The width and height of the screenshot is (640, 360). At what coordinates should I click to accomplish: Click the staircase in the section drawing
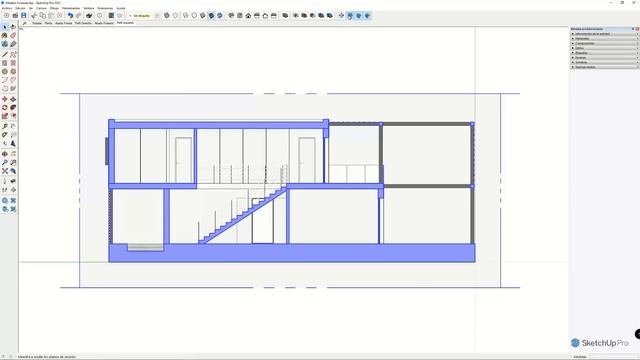242,215
